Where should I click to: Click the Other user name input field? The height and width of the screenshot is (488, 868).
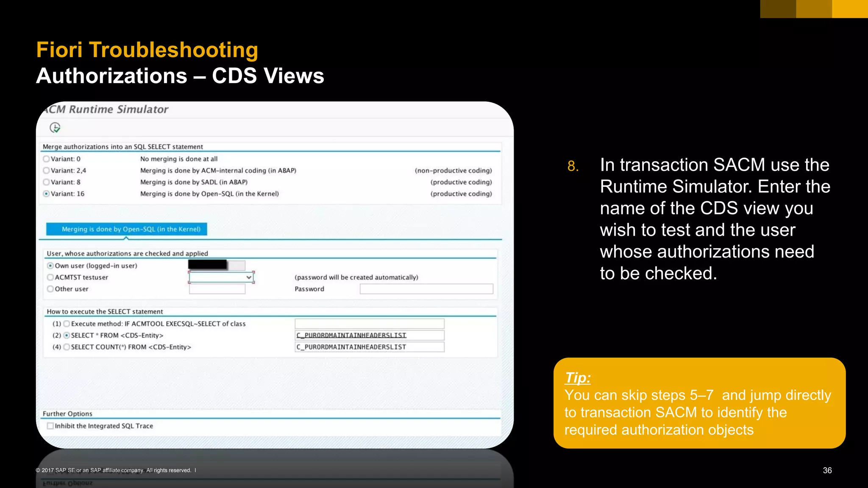pos(217,289)
